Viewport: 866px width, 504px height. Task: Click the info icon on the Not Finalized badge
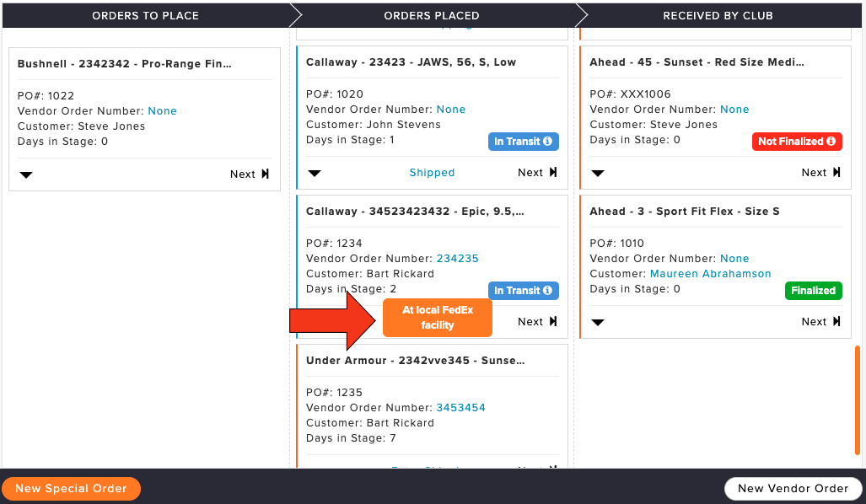831,142
